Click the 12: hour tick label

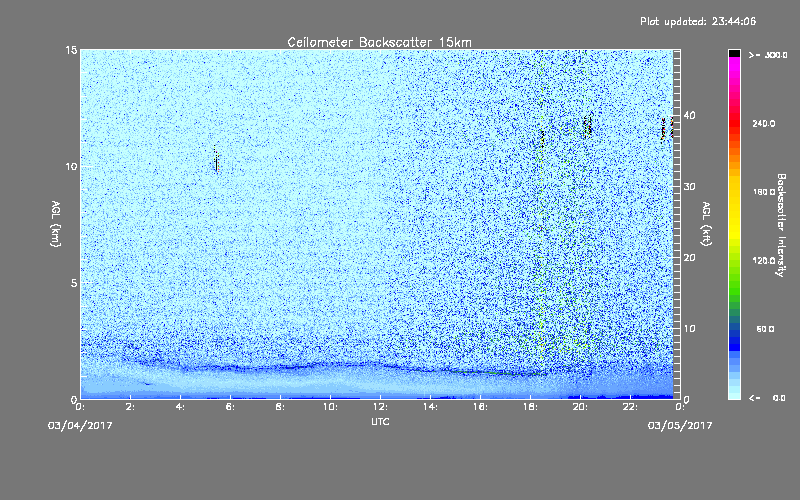pyautogui.click(x=380, y=407)
